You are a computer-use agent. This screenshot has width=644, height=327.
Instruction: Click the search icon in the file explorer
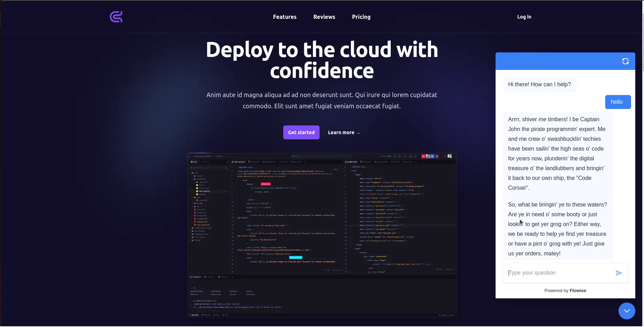(x=191, y=167)
